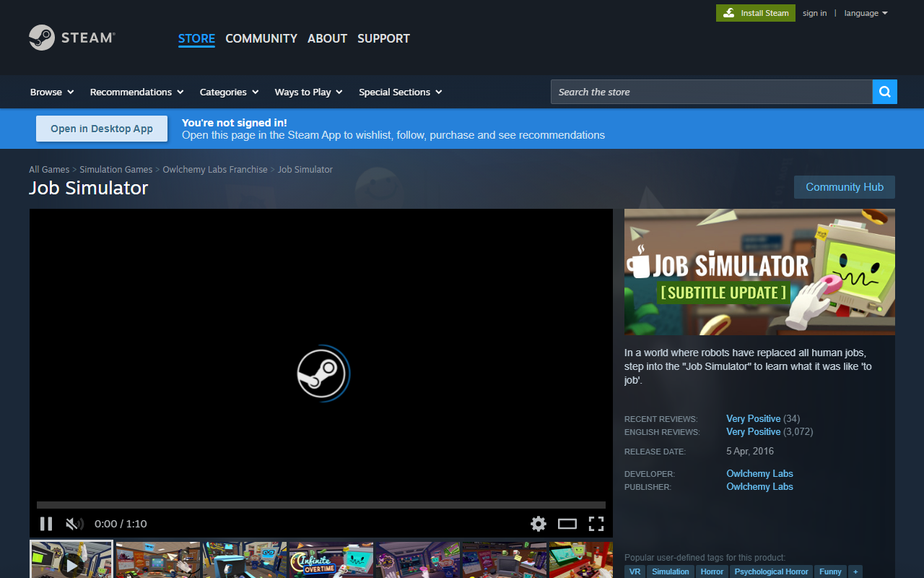Open the language dropdown
This screenshot has width=924, height=578.
tap(866, 13)
